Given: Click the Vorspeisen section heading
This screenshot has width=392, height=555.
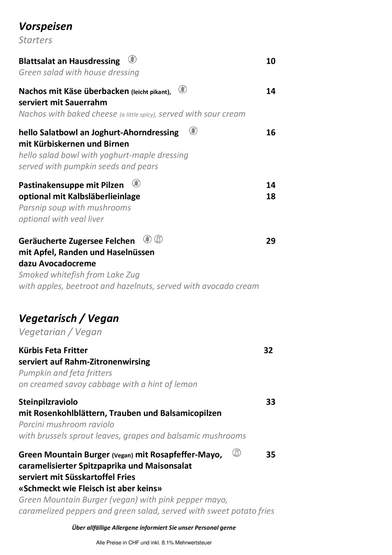Looking at the screenshot, I should click(45, 26).
